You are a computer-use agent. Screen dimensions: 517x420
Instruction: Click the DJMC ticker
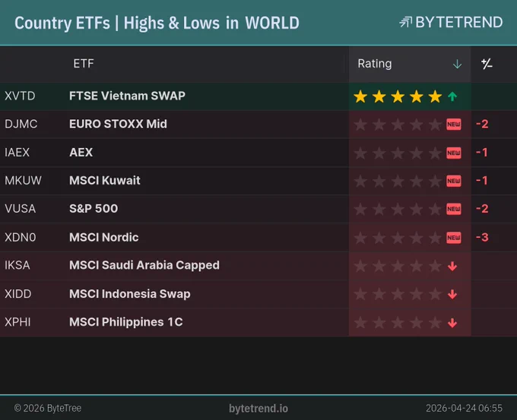(21, 125)
